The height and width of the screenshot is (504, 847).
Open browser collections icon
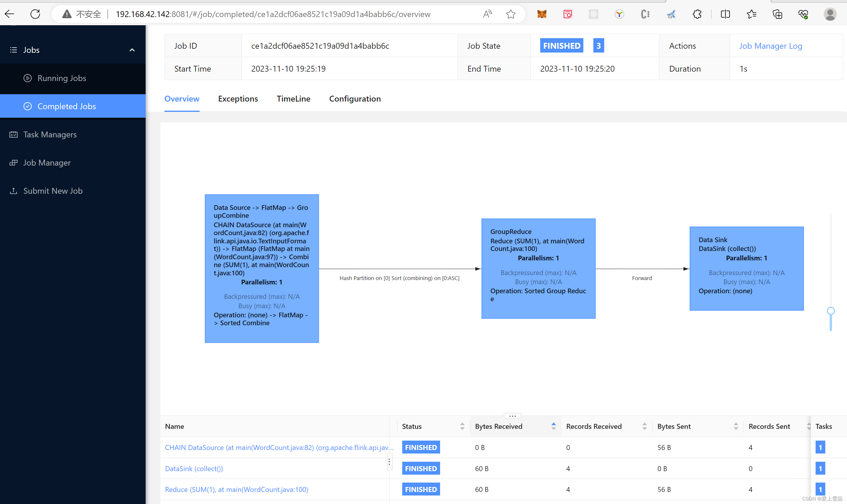click(x=777, y=14)
